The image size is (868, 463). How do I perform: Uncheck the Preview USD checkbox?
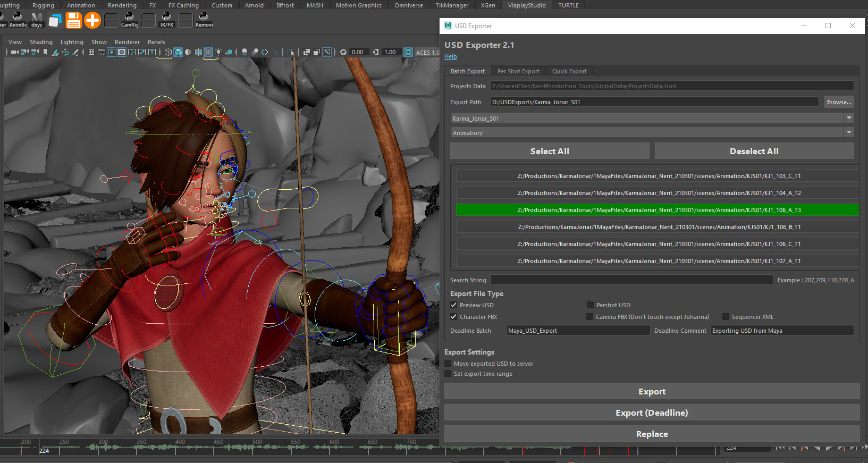(454, 305)
